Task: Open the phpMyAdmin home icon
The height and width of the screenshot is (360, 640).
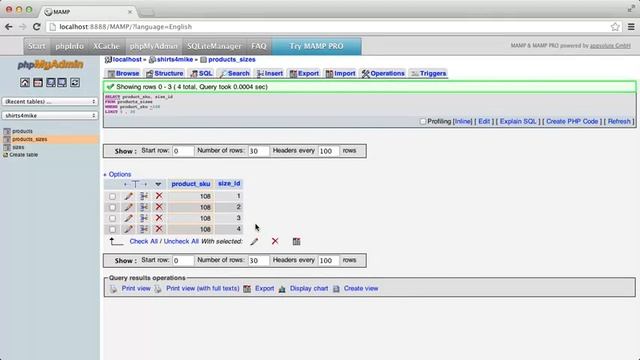Action: click(x=25, y=82)
